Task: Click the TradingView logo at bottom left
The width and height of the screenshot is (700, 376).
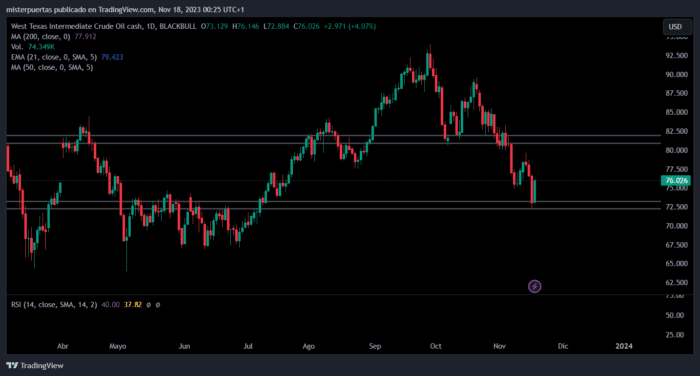Action: click(35, 366)
